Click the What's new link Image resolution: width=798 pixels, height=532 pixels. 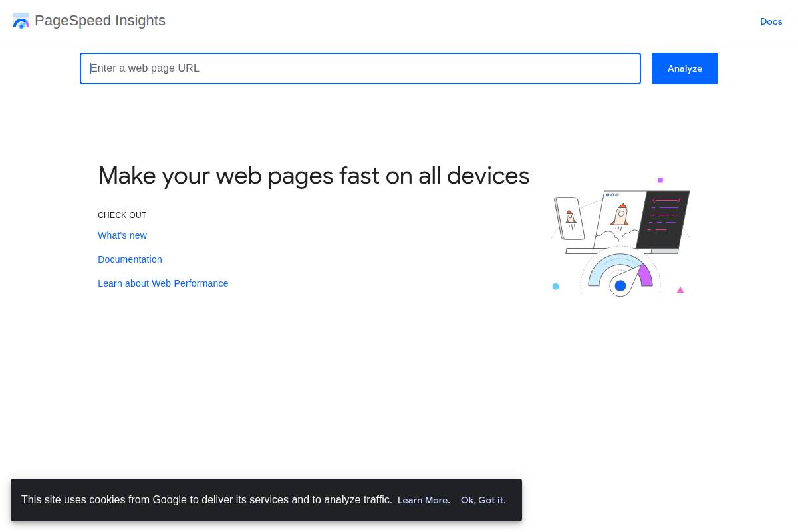point(122,235)
